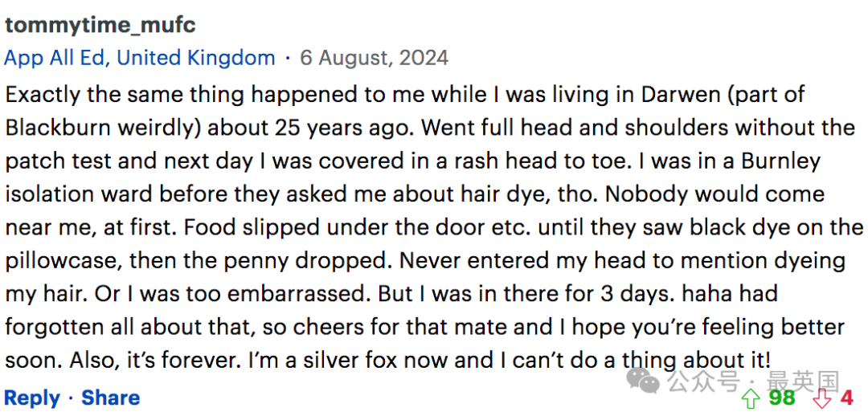
Task: Click the 公众号 · 最英国 watermark text
Action: (754, 381)
